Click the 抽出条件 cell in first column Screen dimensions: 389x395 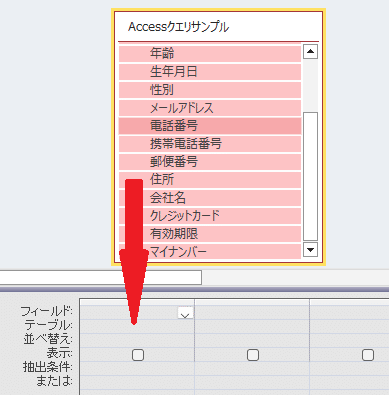click(x=137, y=368)
